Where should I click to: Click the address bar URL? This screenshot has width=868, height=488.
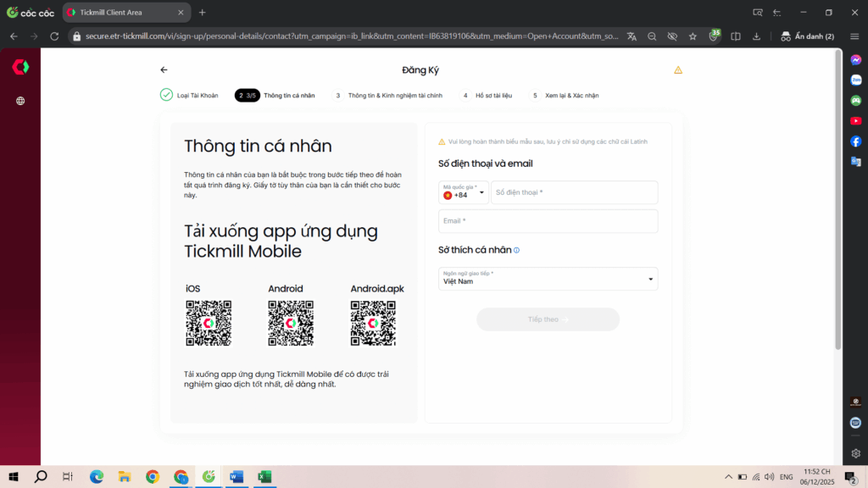[352, 36]
